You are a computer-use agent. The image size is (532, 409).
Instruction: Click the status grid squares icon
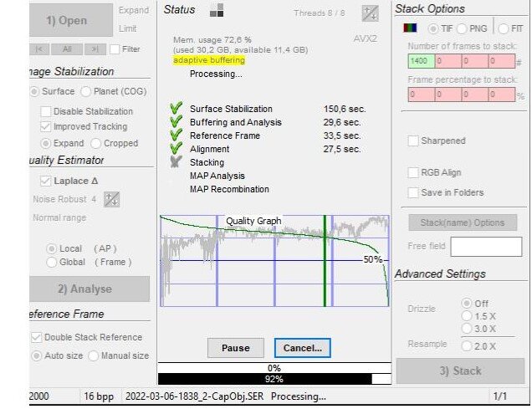coord(217,10)
